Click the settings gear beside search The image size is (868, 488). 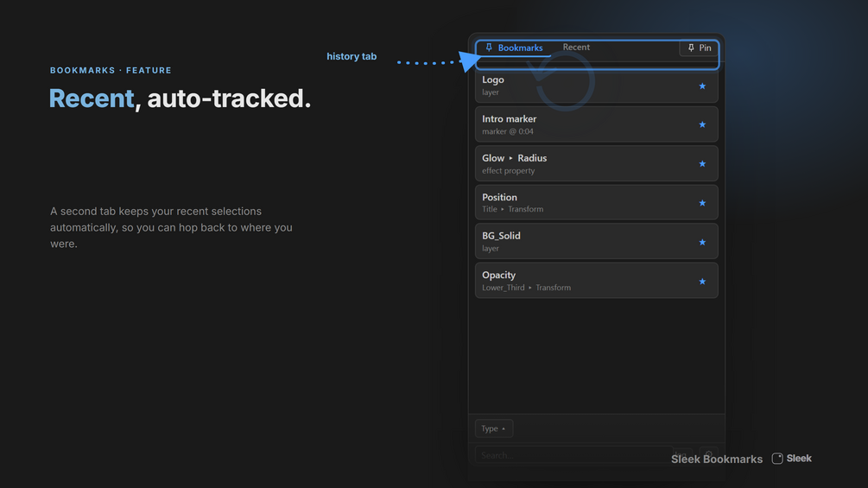708,455
